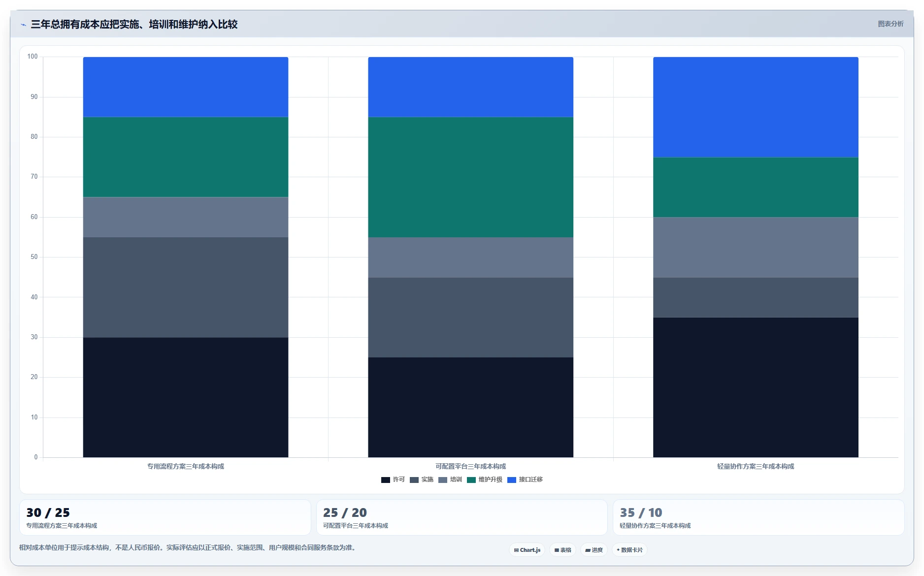Click the green 维护升级 segment of the 可配置平台 bar
924x576 pixels.
471,177
